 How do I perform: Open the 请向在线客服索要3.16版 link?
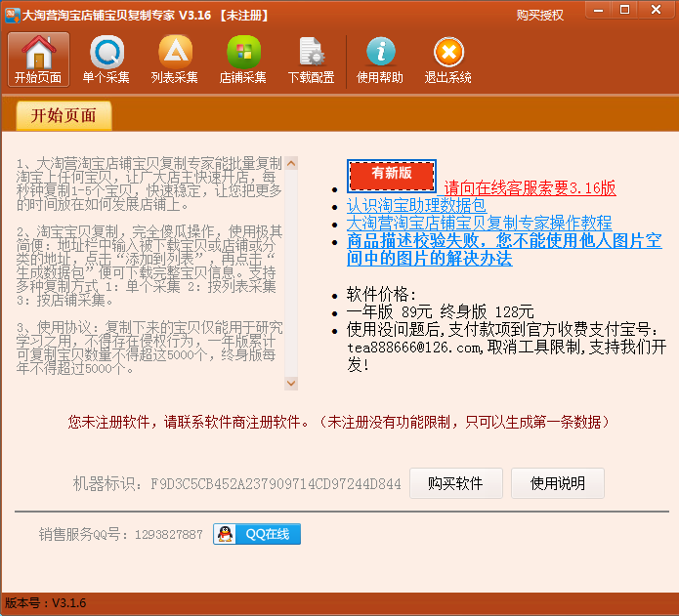530,188
